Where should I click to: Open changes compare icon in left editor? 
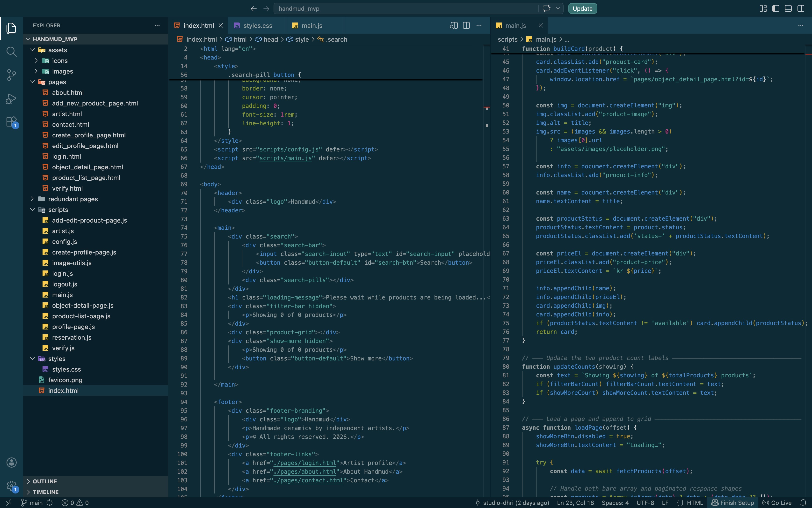pos(454,26)
